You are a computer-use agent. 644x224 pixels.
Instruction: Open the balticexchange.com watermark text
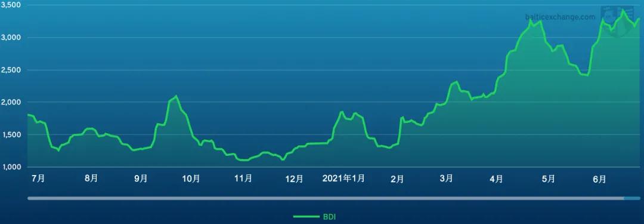pos(560,17)
